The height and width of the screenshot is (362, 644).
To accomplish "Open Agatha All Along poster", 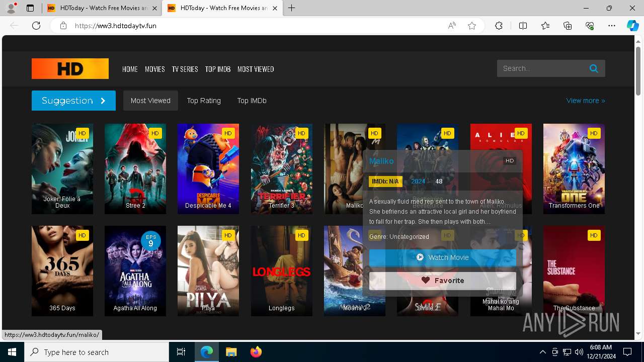I will 135,271.
